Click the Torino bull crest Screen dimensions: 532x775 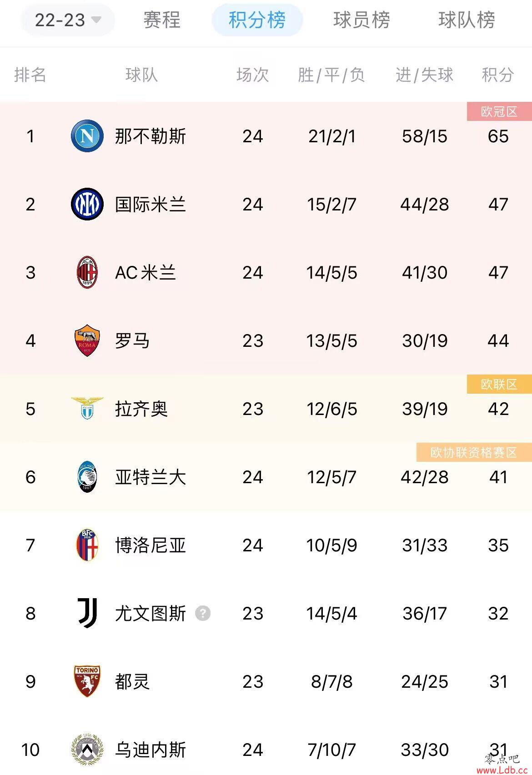coord(87,681)
